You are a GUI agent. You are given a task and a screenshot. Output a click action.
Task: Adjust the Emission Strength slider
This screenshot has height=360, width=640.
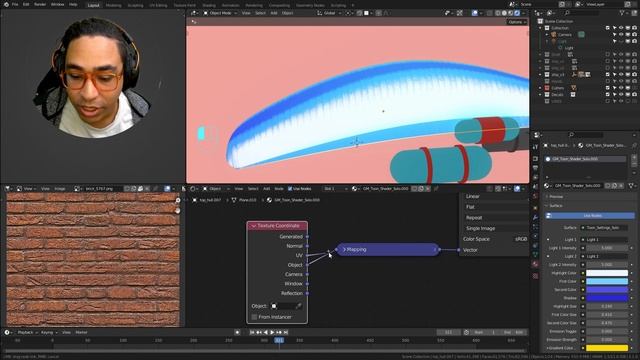607,340
